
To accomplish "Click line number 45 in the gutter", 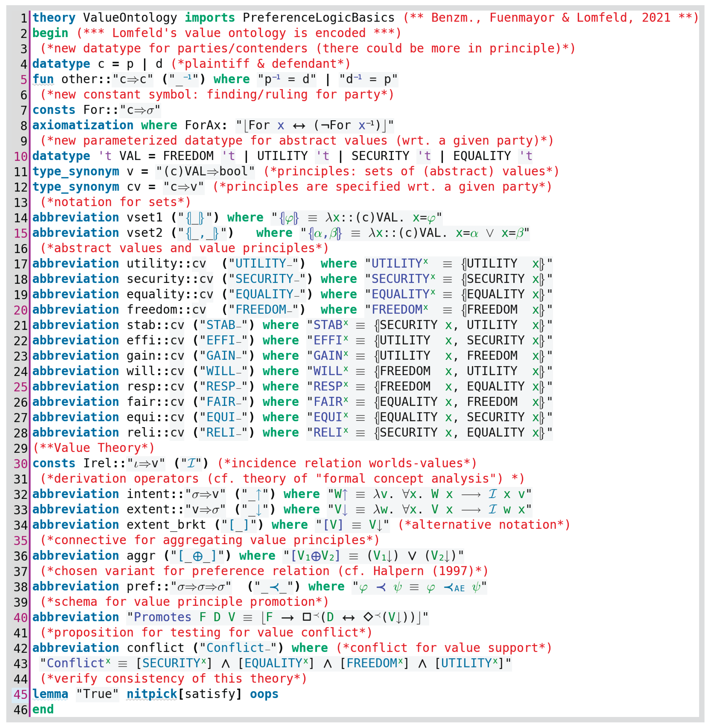I will (21, 694).
